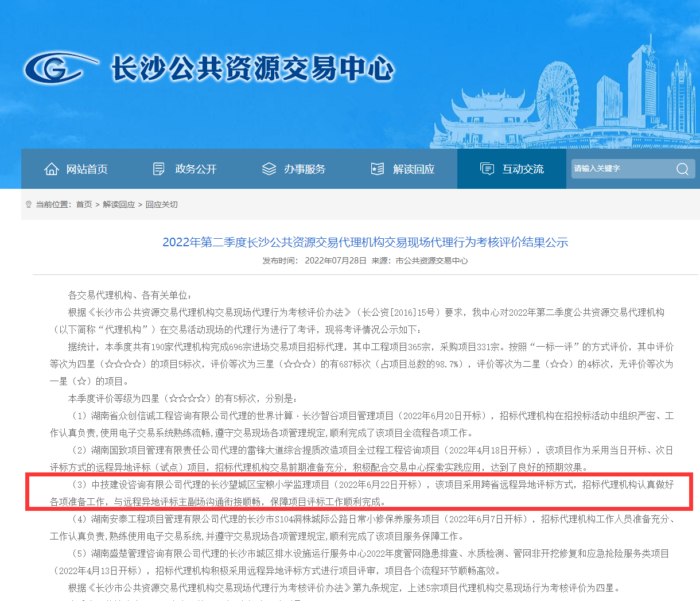The height and width of the screenshot is (601, 700).
Task: Click the greeting line 各交易代理机构、各有关单位
Action: click(x=130, y=295)
